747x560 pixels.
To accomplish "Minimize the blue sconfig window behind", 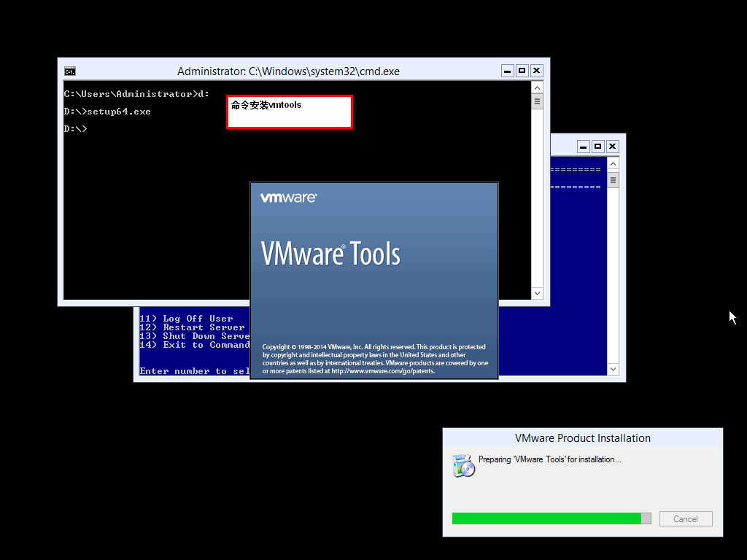I will pyautogui.click(x=584, y=147).
